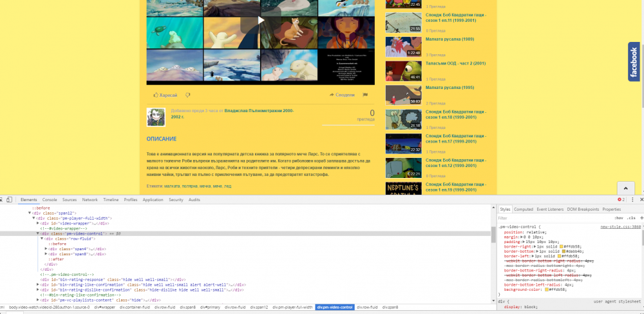Collapse the row-fluid div node
Image resolution: width=644 pixels, height=314 pixels.
pos(42,239)
